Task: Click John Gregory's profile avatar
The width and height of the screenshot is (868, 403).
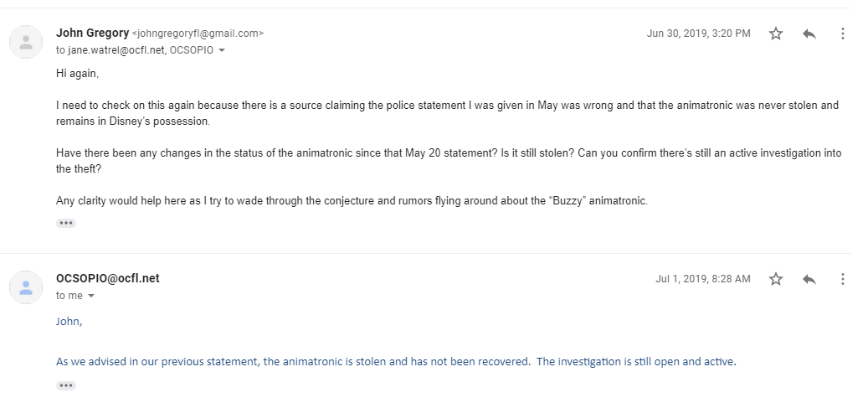Action: tap(26, 42)
